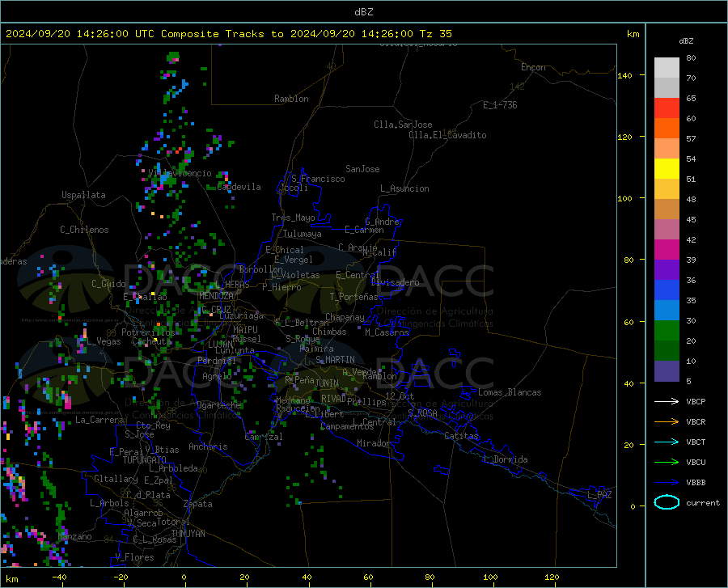Image resolution: width=728 pixels, height=588 pixels.
Task: Click the 'L_Asuncion' map label
Action: (404, 188)
